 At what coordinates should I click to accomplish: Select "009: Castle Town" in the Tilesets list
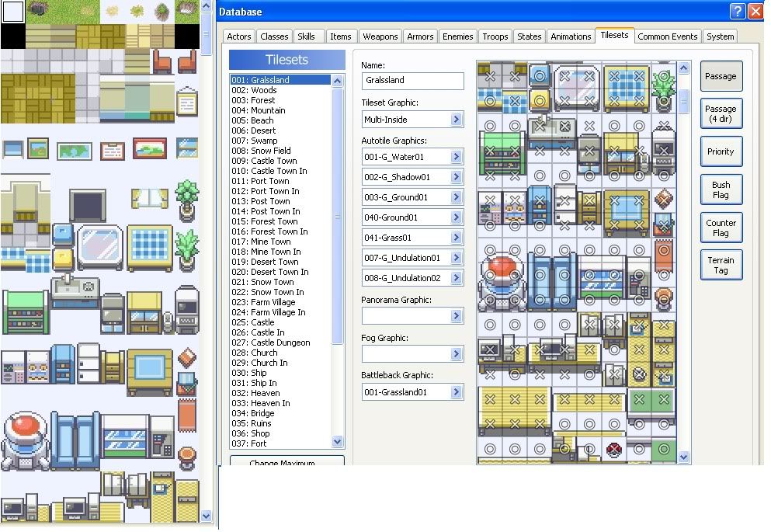coord(265,161)
